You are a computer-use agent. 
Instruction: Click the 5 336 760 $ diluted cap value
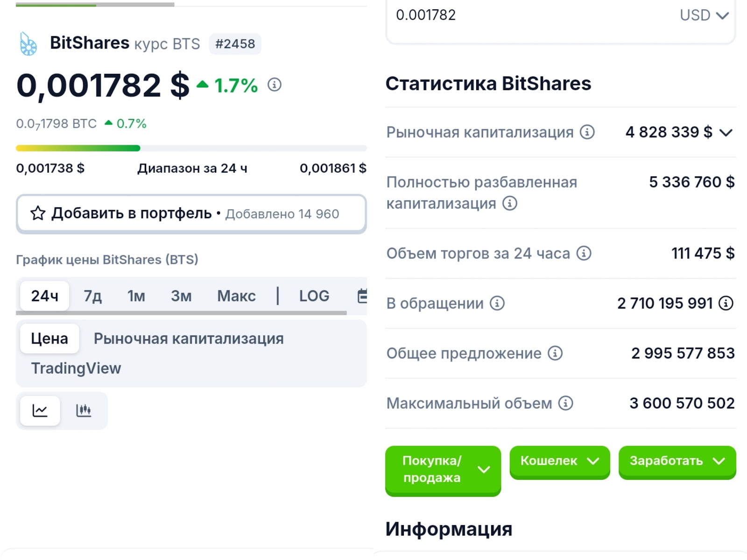click(692, 182)
